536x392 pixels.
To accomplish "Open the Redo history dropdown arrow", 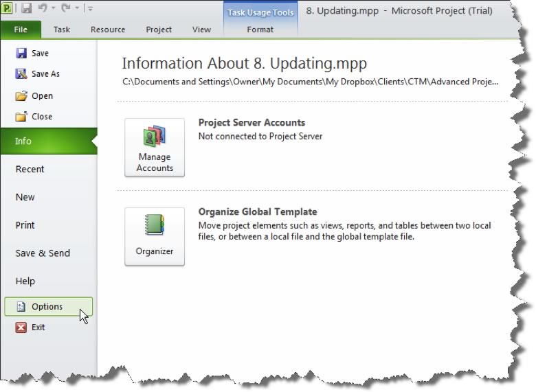I will 76,8.
